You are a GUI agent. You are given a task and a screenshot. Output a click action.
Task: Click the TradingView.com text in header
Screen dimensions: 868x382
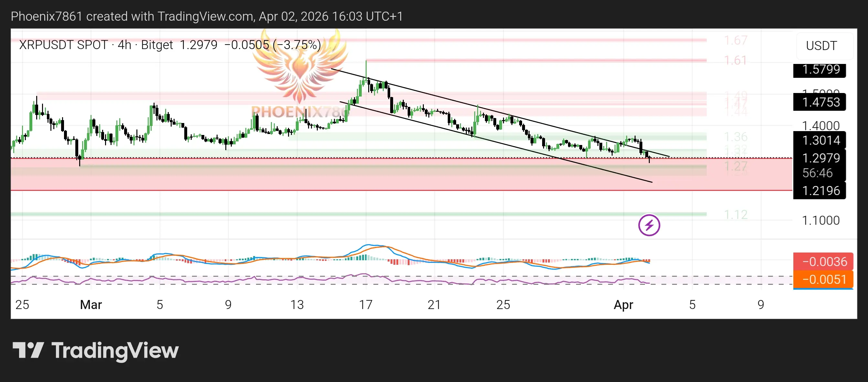[x=205, y=16]
